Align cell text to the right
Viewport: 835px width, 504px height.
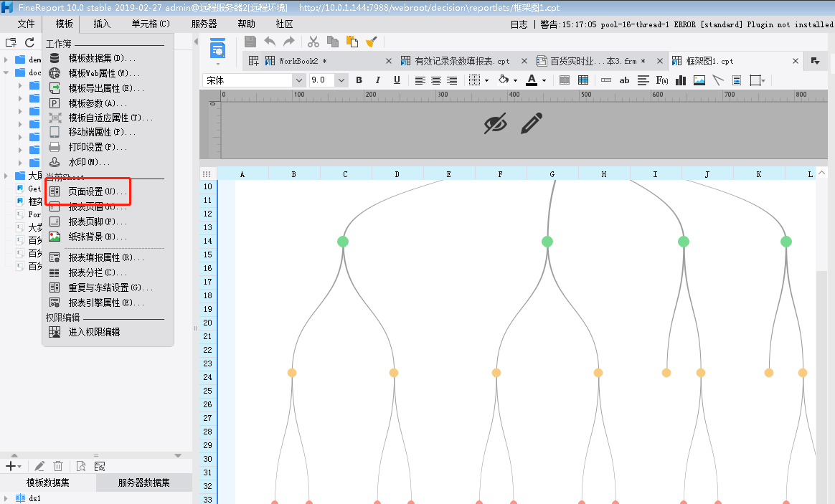coord(452,80)
